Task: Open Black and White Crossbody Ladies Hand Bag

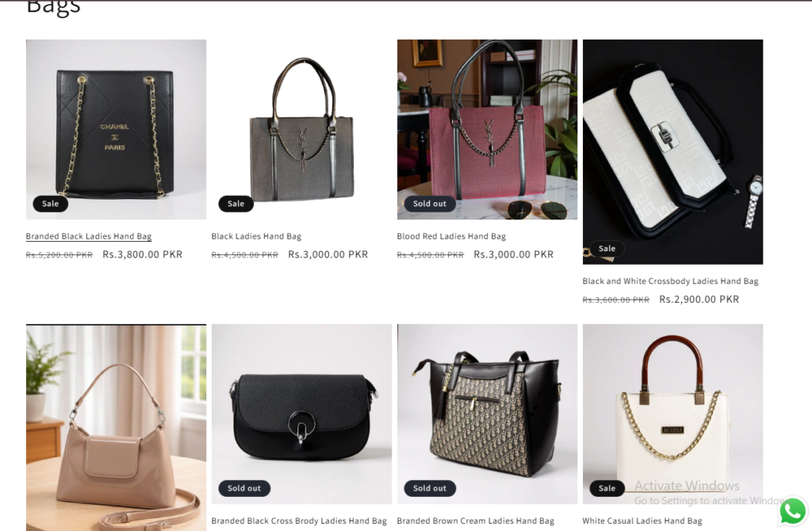Action: [670, 281]
